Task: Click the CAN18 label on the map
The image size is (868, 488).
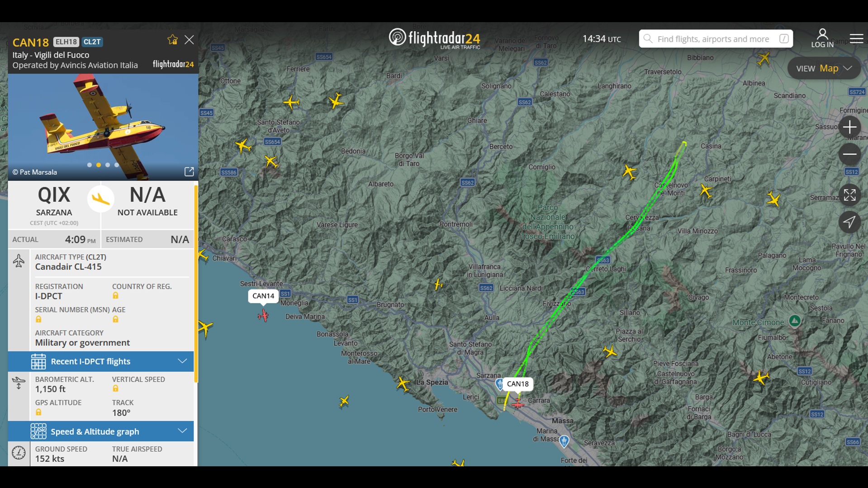Action: coord(517,384)
